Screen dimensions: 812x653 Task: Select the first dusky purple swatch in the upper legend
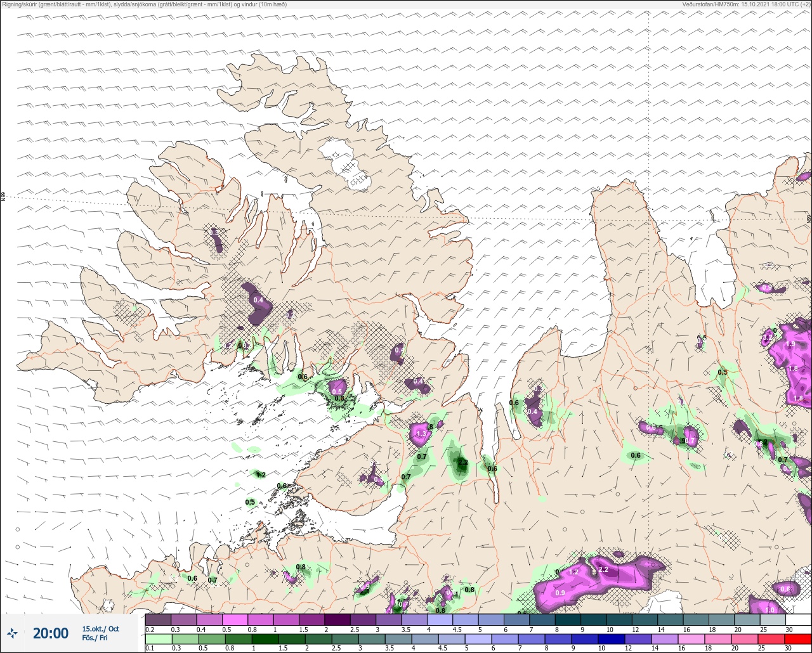[158, 619]
